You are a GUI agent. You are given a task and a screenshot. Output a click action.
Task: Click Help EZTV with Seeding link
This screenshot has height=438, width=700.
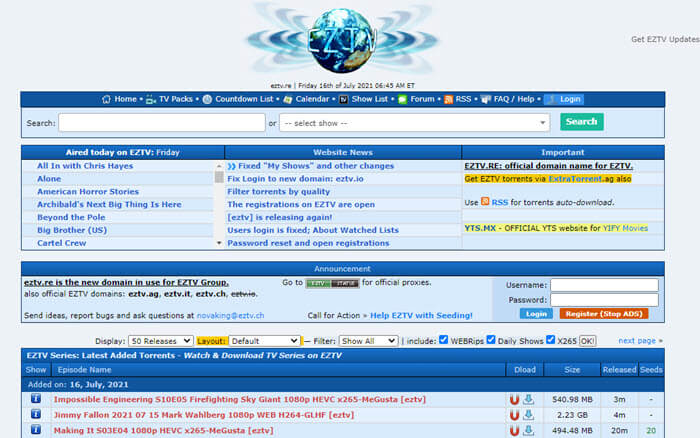(421, 315)
